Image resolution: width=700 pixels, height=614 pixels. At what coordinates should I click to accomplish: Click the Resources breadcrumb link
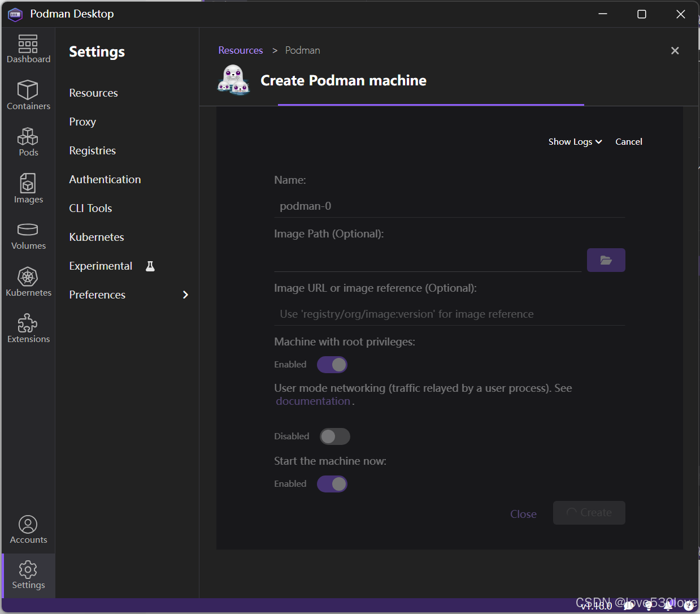(241, 50)
